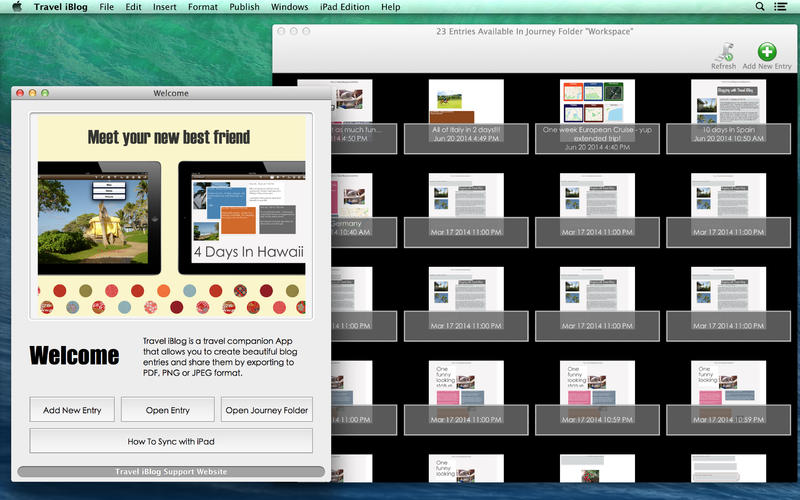This screenshot has height=500, width=800.
Task: Open the Windows menu
Action: 289,7
